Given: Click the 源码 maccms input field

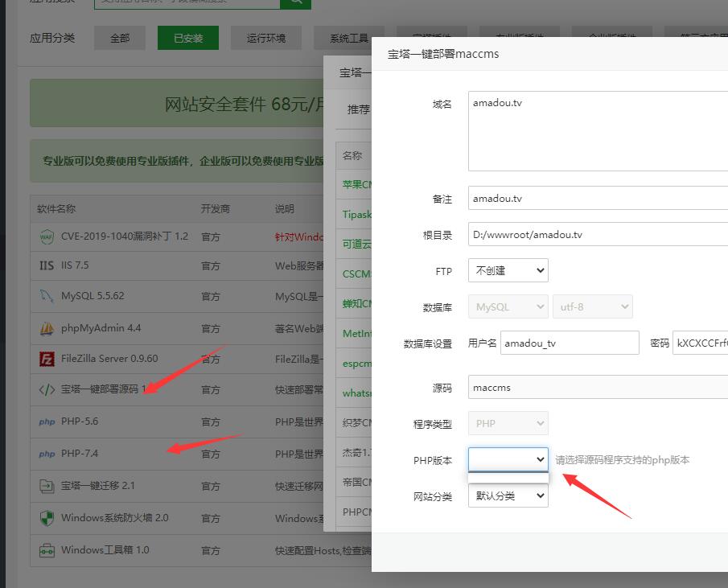Looking at the screenshot, I should click(x=598, y=387).
